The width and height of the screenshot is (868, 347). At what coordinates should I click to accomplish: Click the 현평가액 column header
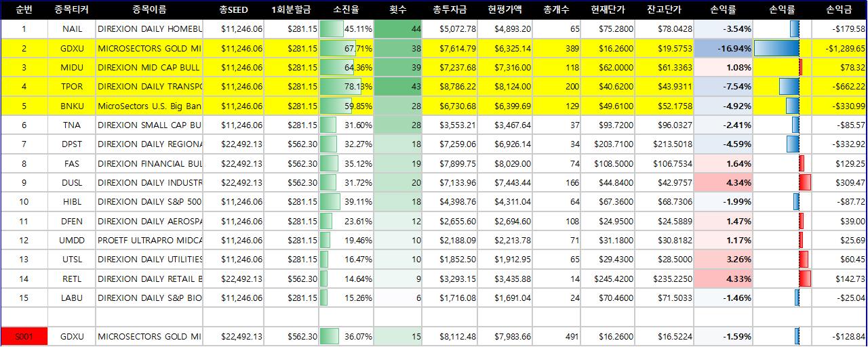pyautogui.click(x=505, y=10)
